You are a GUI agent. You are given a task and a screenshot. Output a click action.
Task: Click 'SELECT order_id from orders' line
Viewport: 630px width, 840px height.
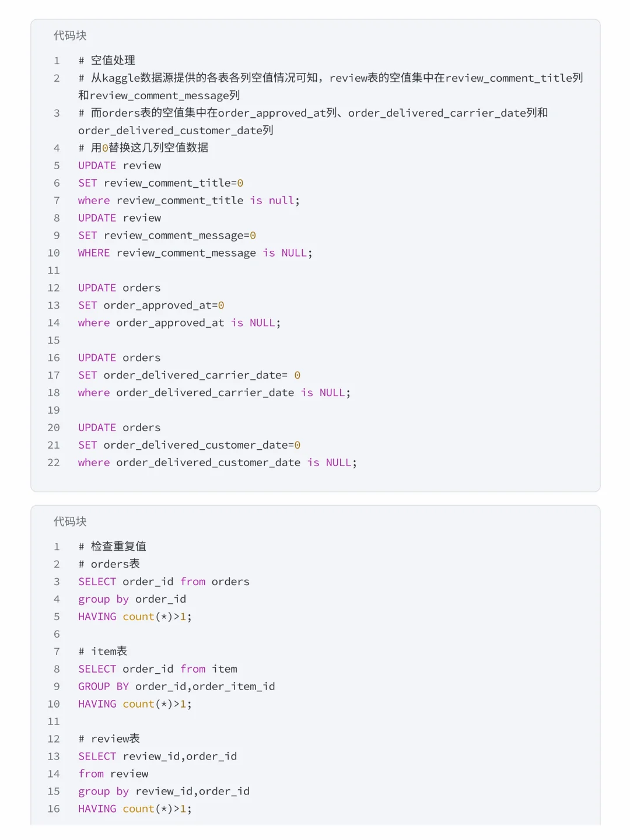(164, 582)
